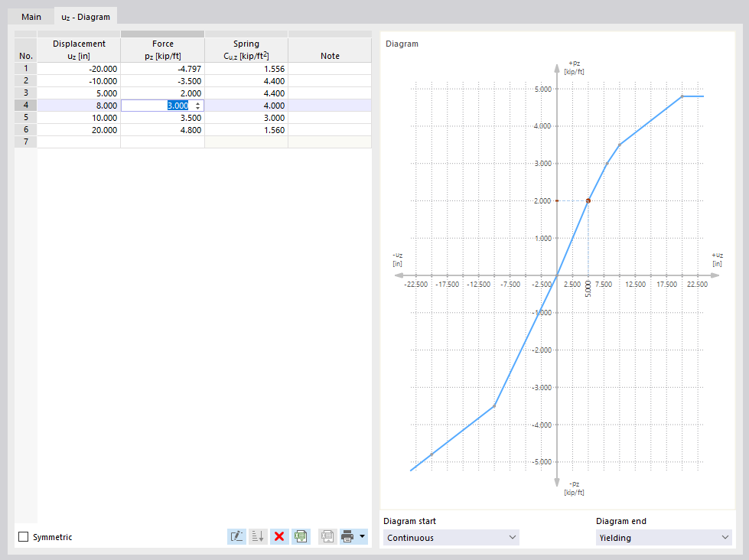Select the uz - Diagram tab
The width and height of the screenshot is (749, 560).
pyautogui.click(x=85, y=16)
